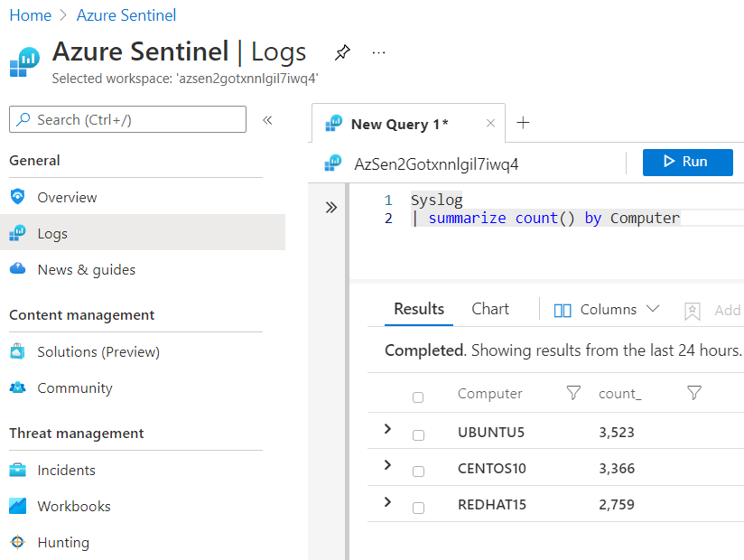This screenshot has width=744, height=560.
Task: Collapse the left navigation menu
Action: [267, 120]
